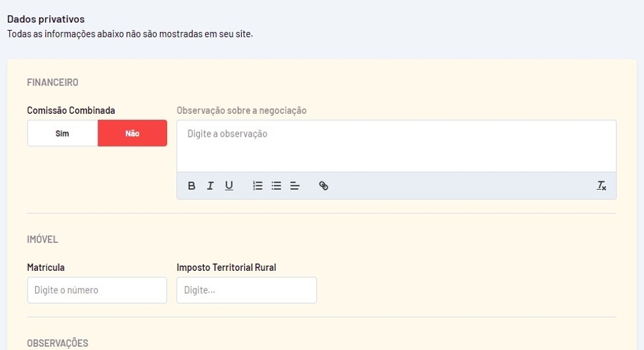
Task: Select Não for Comissão Combinada
Action: [x=132, y=133]
